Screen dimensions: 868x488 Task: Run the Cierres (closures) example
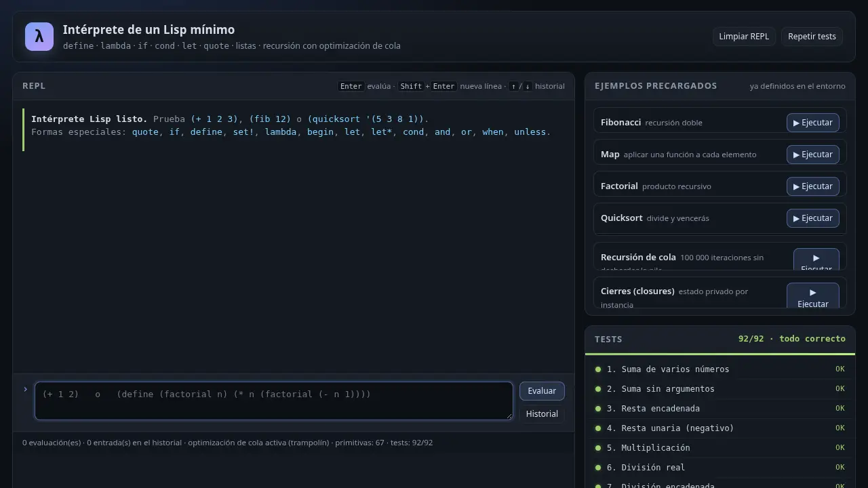[x=812, y=295]
